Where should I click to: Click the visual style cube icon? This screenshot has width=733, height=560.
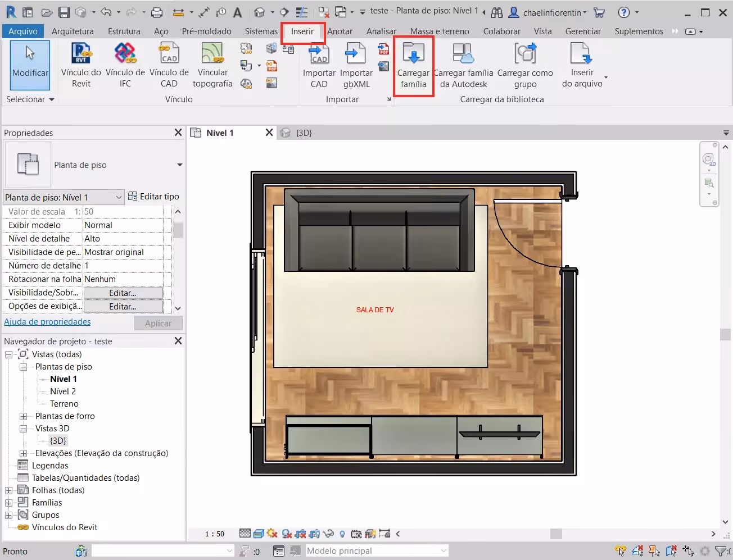(259, 534)
